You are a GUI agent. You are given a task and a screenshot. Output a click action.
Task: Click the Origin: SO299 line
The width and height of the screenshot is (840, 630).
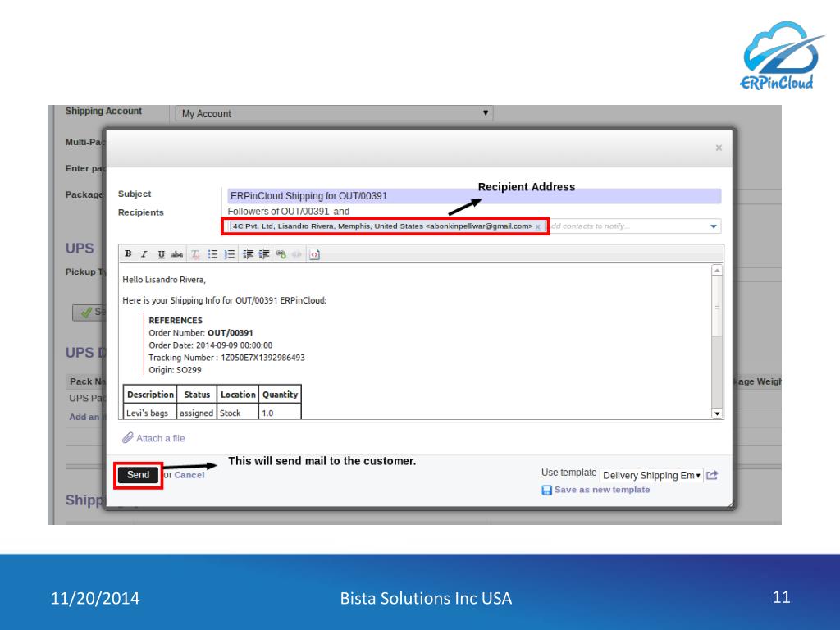pos(176,370)
